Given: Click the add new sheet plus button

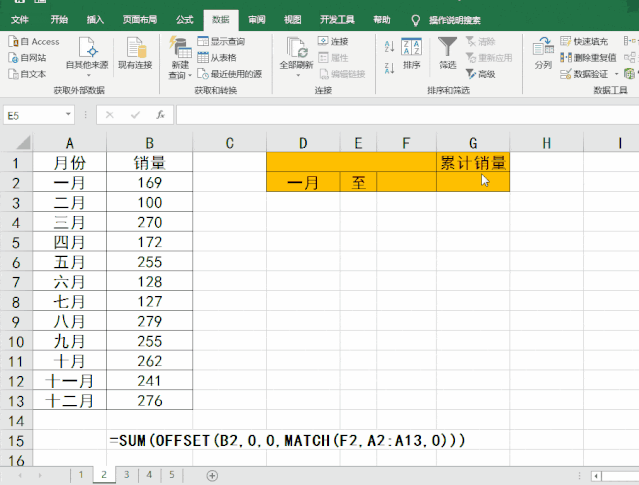Looking at the screenshot, I should [212, 475].
